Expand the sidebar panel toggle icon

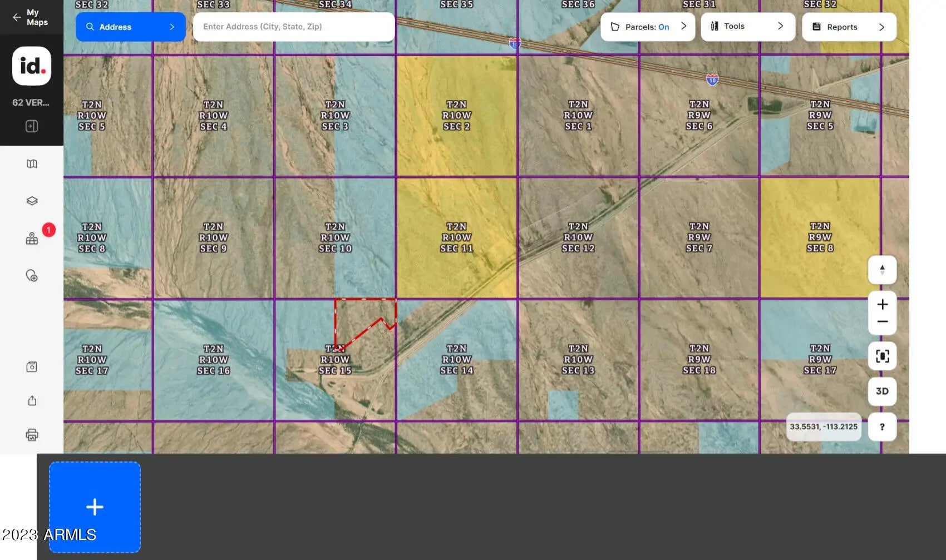[x=32, y=126]
